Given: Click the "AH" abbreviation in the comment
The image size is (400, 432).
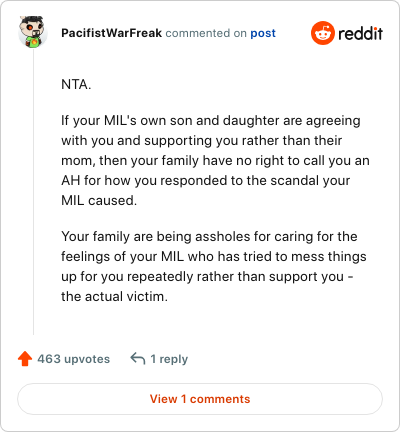Looking at the screenshot, I should [x=71, y=181].
